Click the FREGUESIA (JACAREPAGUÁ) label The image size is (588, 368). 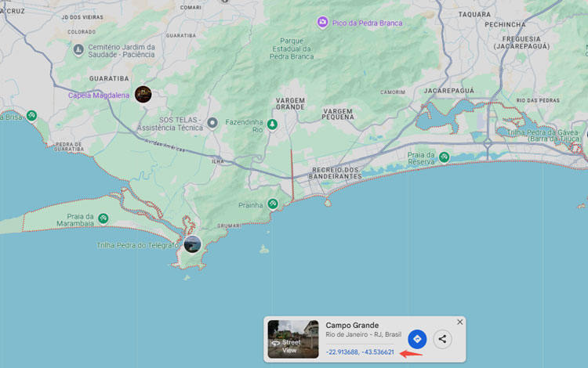click(521, 43)
